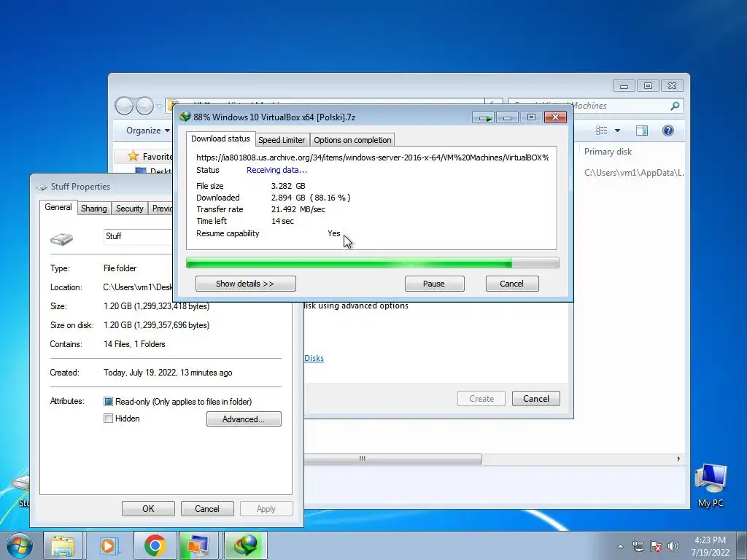Select Favorites in the navigation pane
The height and width of the screenshot is (560, 747).
[158, 157]
